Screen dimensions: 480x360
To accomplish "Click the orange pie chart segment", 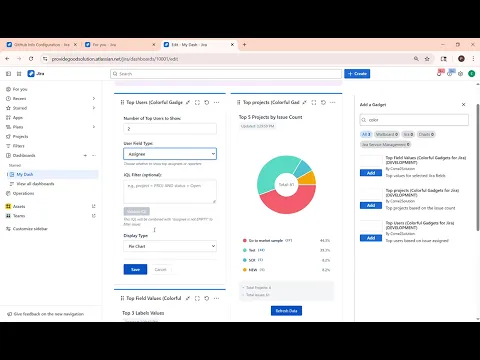I will (308, 179).
